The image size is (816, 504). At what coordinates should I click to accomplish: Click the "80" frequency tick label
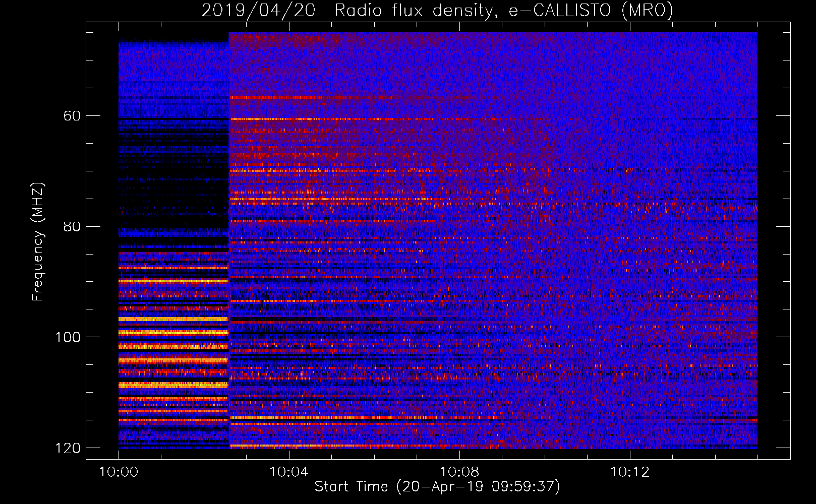[72, 226]
